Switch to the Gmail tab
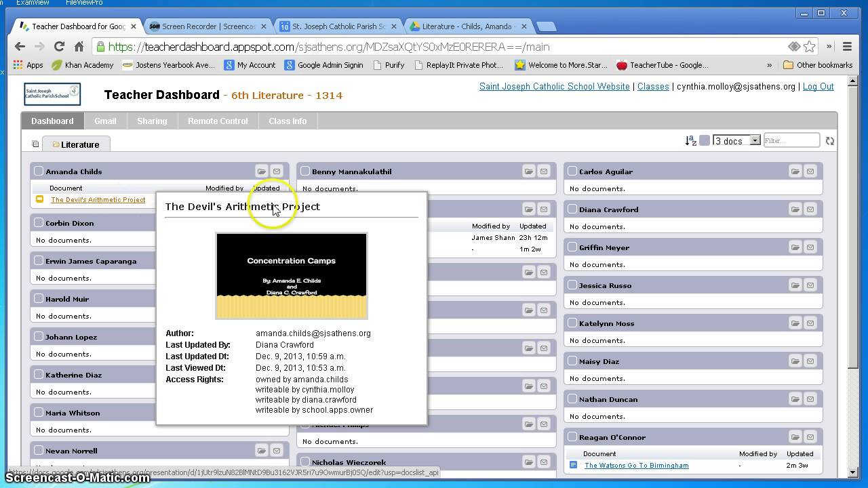Screen dimensions: 868x488 105,121
